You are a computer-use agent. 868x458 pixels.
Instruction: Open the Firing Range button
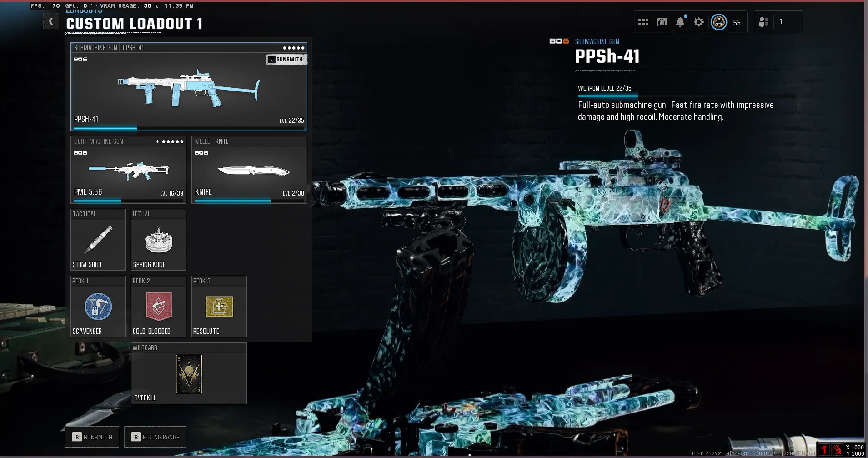pyautogui.click(x=156, y=437)
